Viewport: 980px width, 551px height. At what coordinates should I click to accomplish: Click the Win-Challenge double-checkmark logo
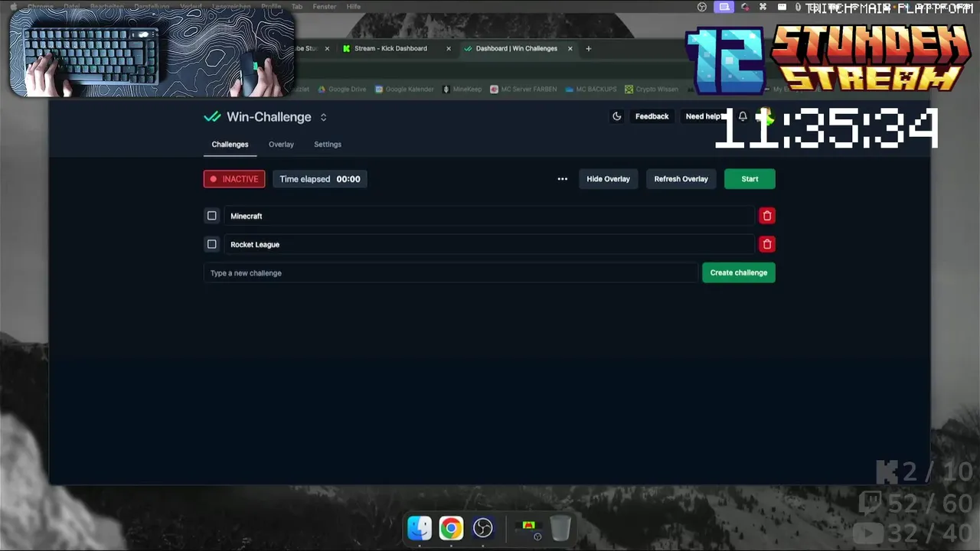click(212, 117)
